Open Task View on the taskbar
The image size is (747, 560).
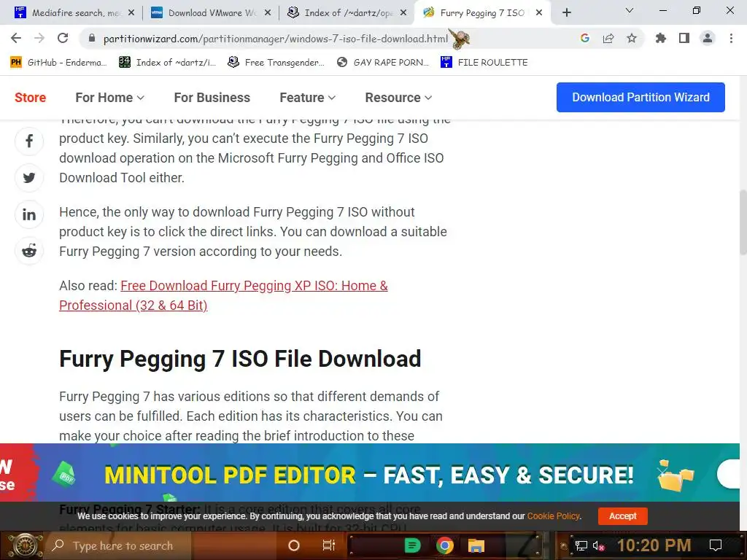[329, 545]
